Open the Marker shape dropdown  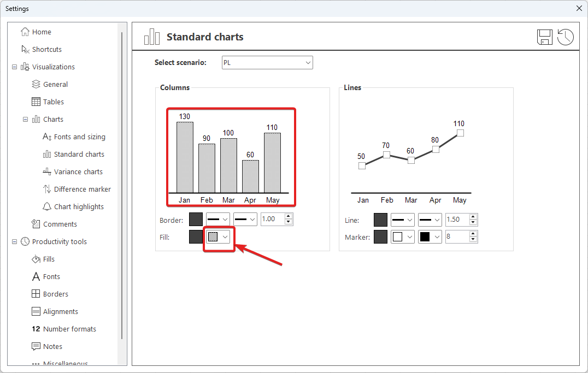pyautogui.click(x=403, y=237)
